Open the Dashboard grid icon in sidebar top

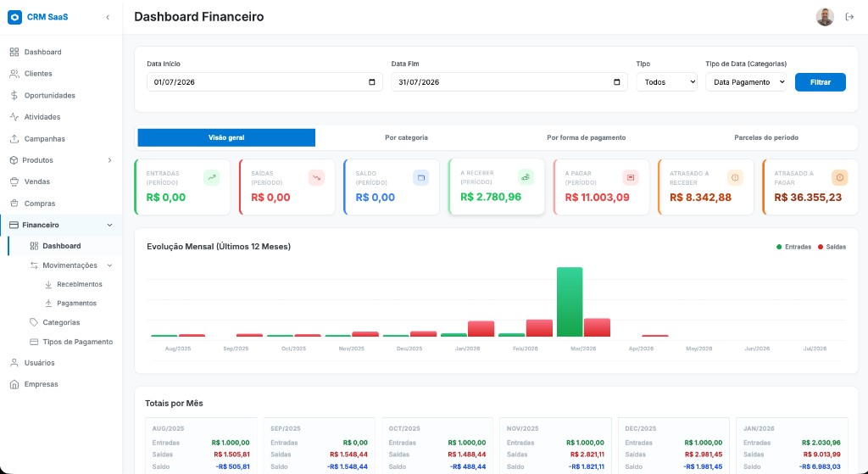click(x=14, y=52)
